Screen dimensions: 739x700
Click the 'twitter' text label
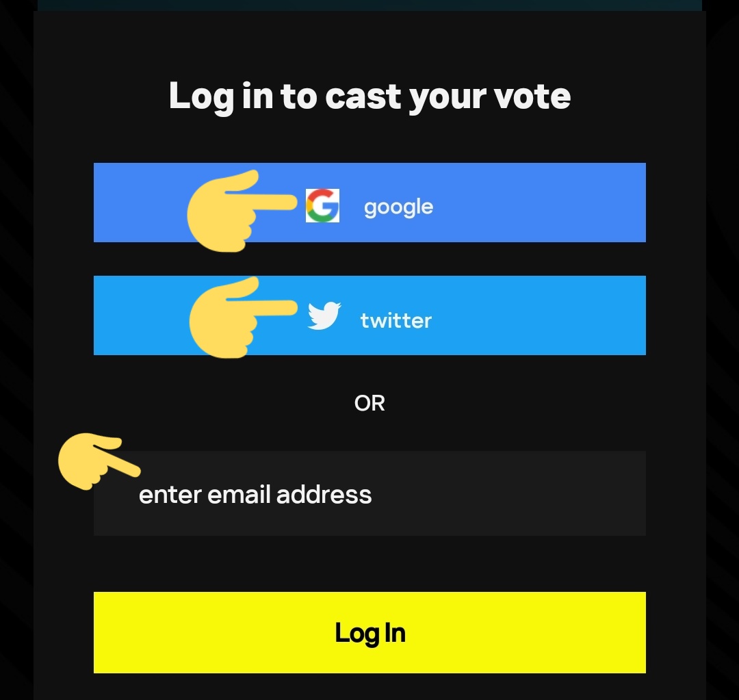coord(396,320)
